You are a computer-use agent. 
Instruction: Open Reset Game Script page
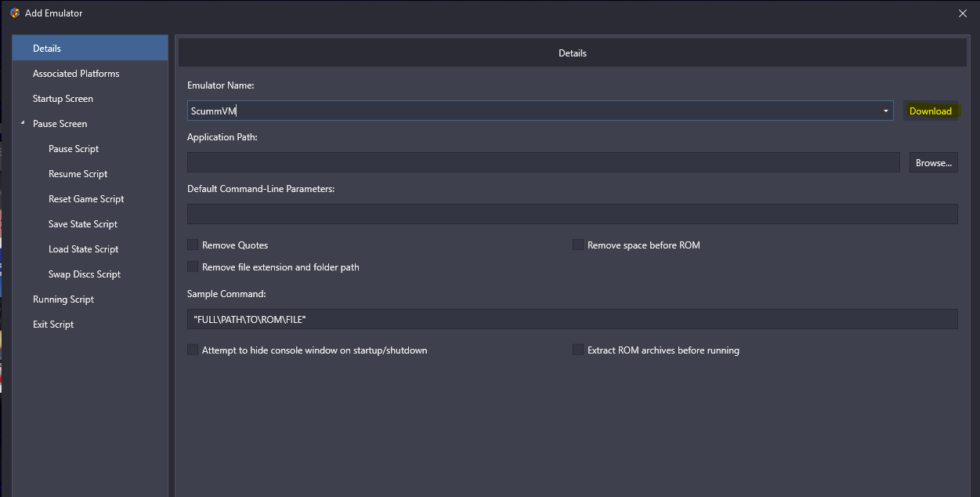[x=86, y=199]
